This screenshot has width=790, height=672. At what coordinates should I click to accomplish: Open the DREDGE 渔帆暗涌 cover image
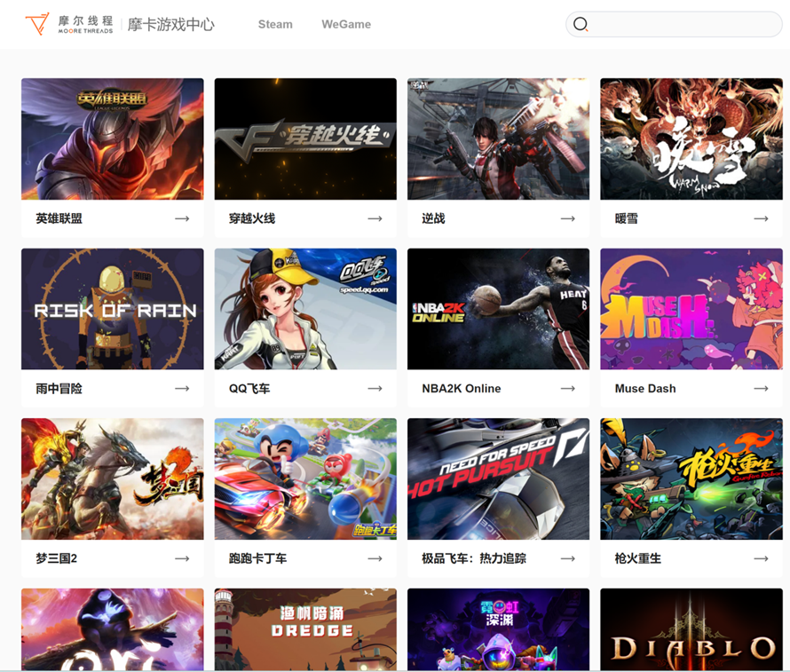(305, 630)
